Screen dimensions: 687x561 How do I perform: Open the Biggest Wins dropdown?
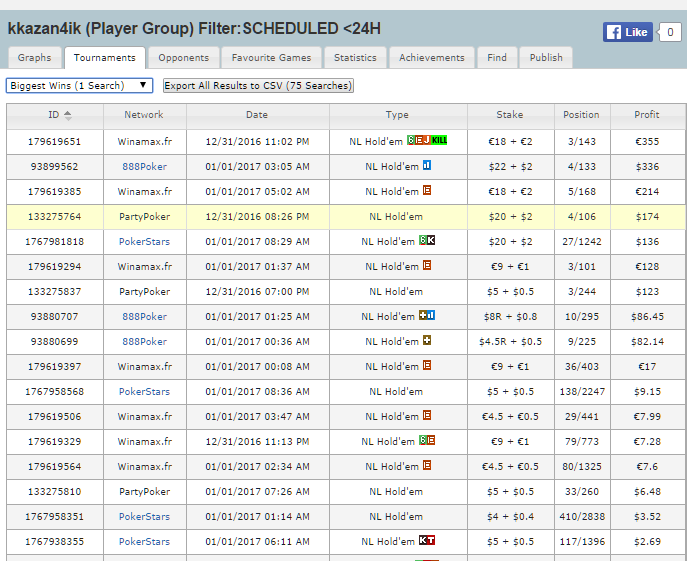point(79,85)
